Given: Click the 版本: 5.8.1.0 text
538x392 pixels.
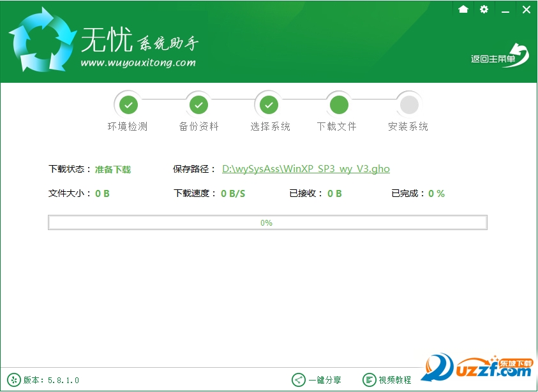Looking at the screenshot, I should coord(51,380).
